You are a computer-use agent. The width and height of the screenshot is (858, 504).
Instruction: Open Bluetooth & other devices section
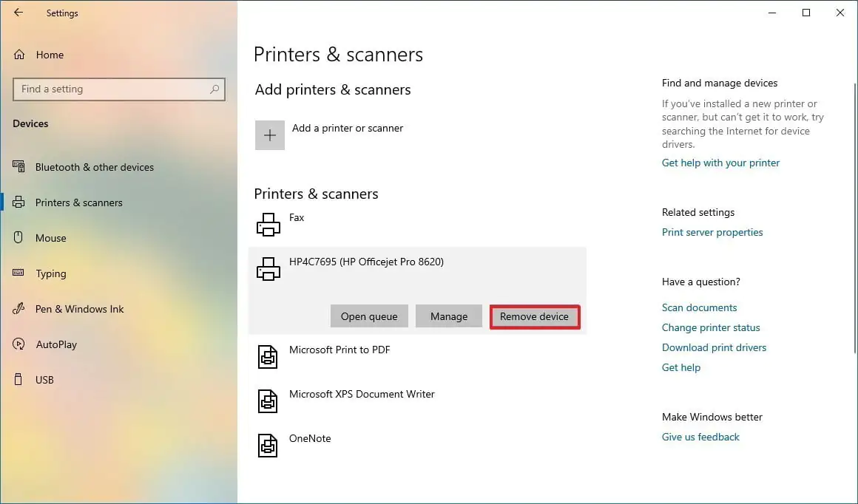click(x=94, y=167)
